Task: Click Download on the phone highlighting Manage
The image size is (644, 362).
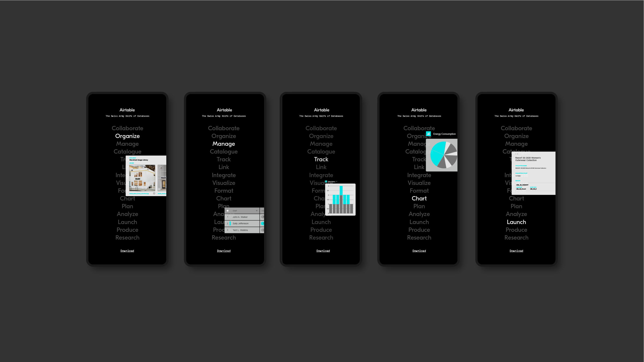Action: pos(224,251)
